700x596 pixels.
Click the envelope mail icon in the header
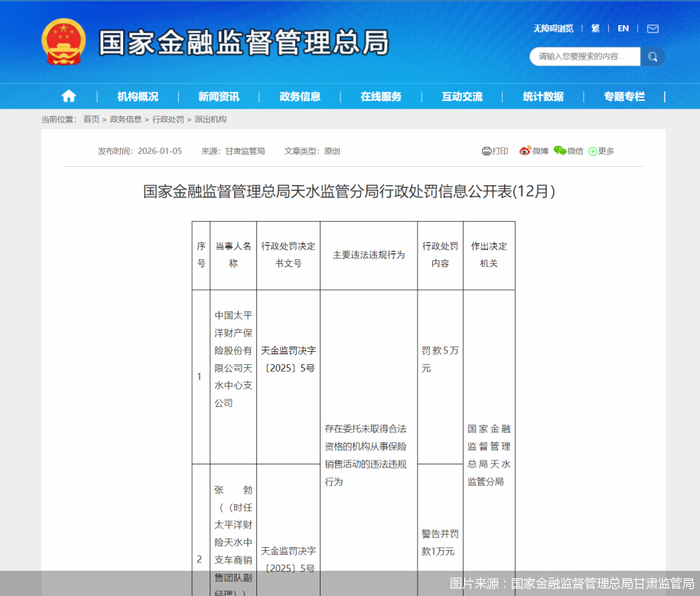pos(651,28)
